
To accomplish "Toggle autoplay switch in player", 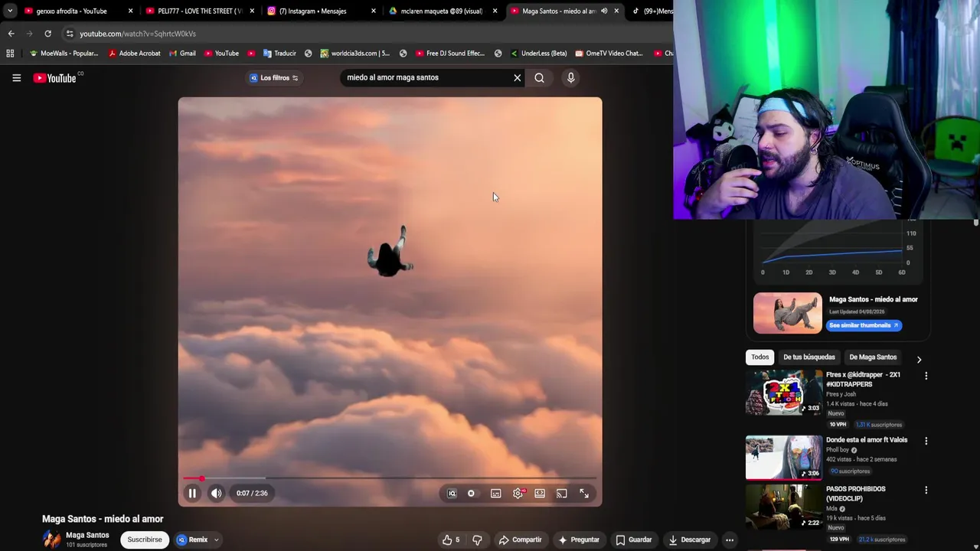I will click(x=471, y=494).
